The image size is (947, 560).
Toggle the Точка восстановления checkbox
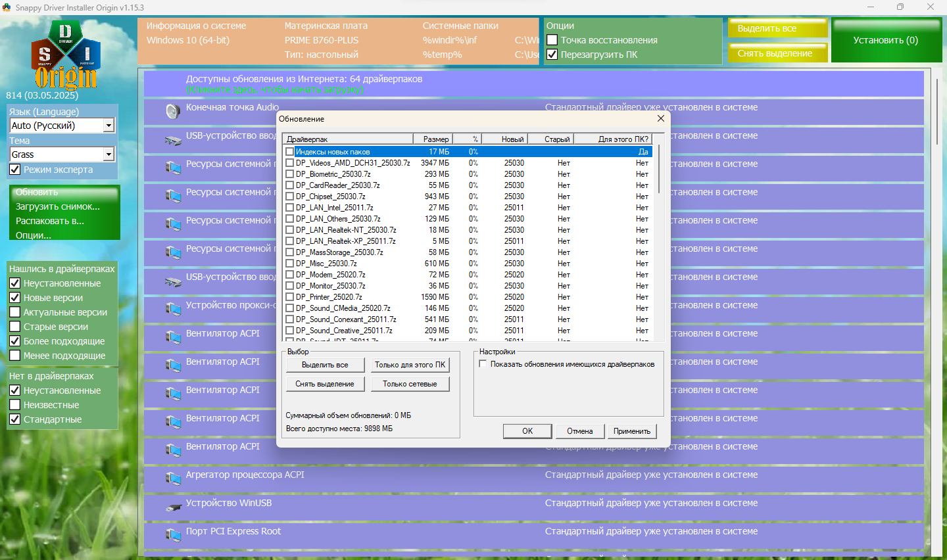pyautogui.click(x=552, y=40)
